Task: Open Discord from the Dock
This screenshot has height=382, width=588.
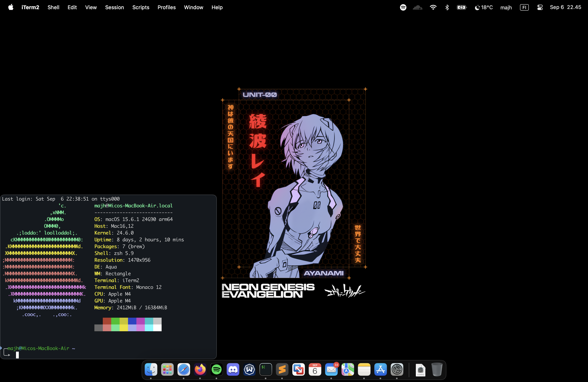Action: 233,369
